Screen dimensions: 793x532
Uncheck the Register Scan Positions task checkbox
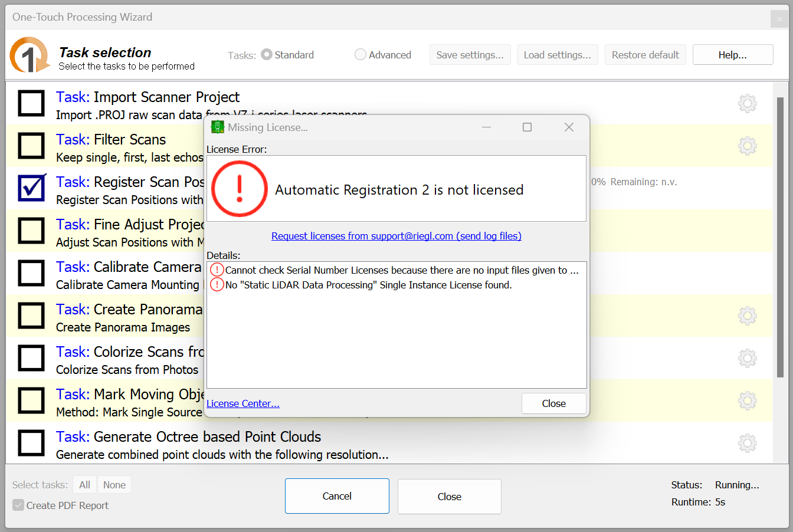tap(31, 188)
